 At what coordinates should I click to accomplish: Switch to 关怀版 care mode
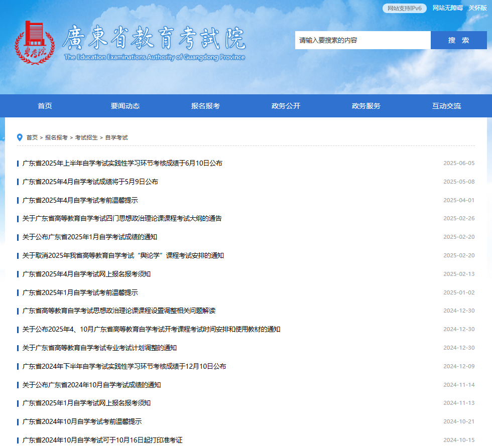tap(477, 8)
